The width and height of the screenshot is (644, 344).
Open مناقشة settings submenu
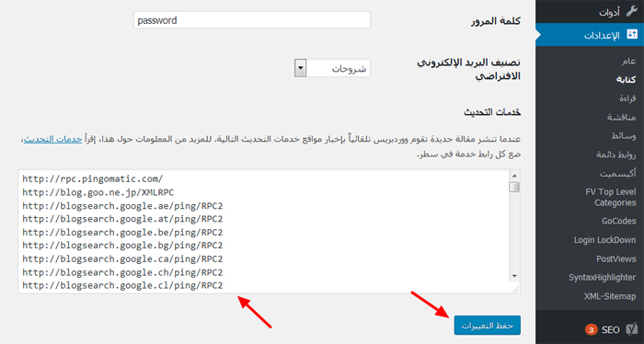[x=621, y=118]
